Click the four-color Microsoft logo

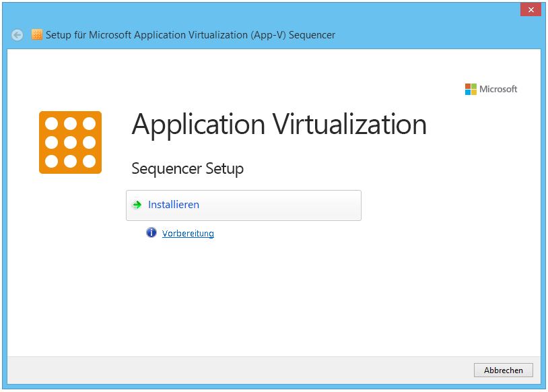click(x=471, y=89)
